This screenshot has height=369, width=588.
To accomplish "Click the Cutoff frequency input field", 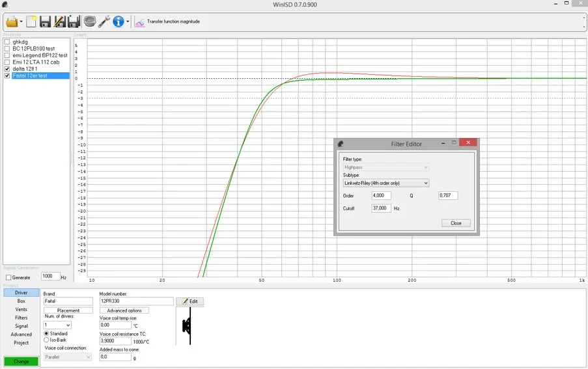I will click(x=381, y=208).
